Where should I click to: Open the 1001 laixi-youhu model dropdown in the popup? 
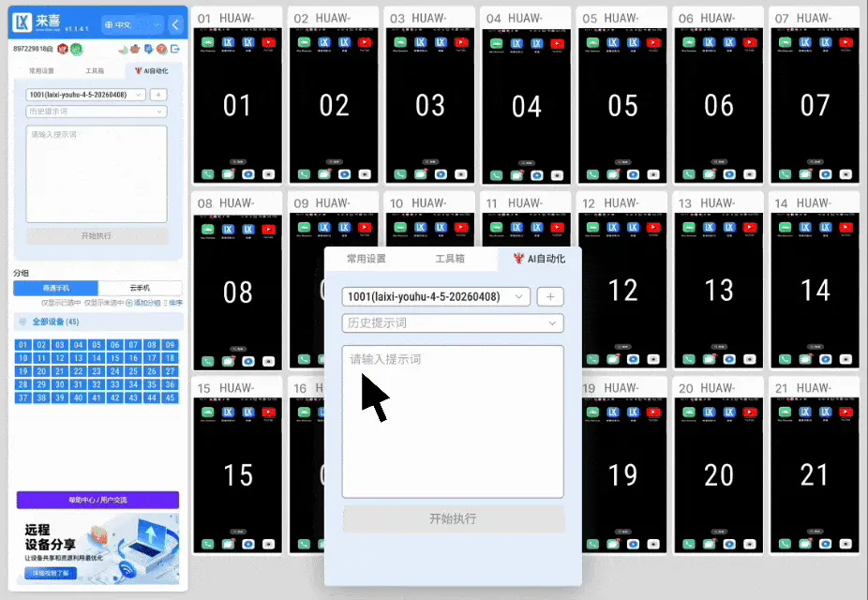(436, 297)
